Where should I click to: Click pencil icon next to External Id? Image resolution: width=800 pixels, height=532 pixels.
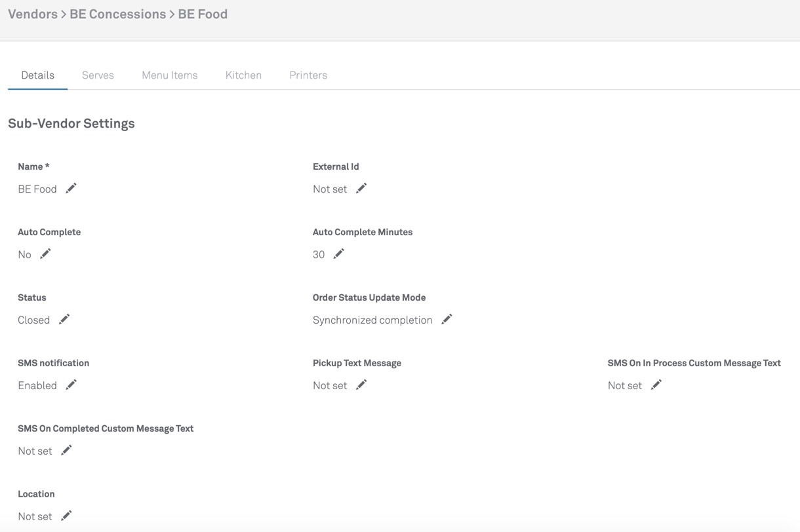pos(361,189)
